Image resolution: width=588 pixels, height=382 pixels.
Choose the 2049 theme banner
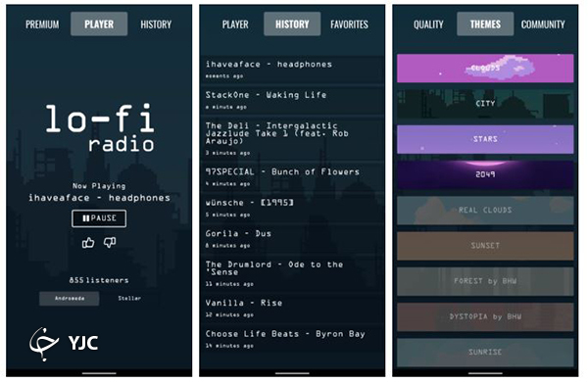tap(485, 174)
